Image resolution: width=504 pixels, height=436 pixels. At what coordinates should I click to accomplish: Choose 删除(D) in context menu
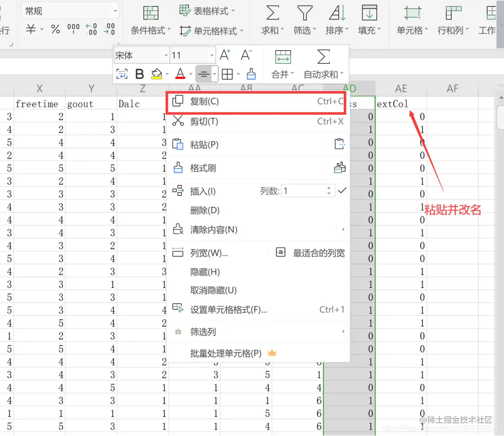coord(258,210)
